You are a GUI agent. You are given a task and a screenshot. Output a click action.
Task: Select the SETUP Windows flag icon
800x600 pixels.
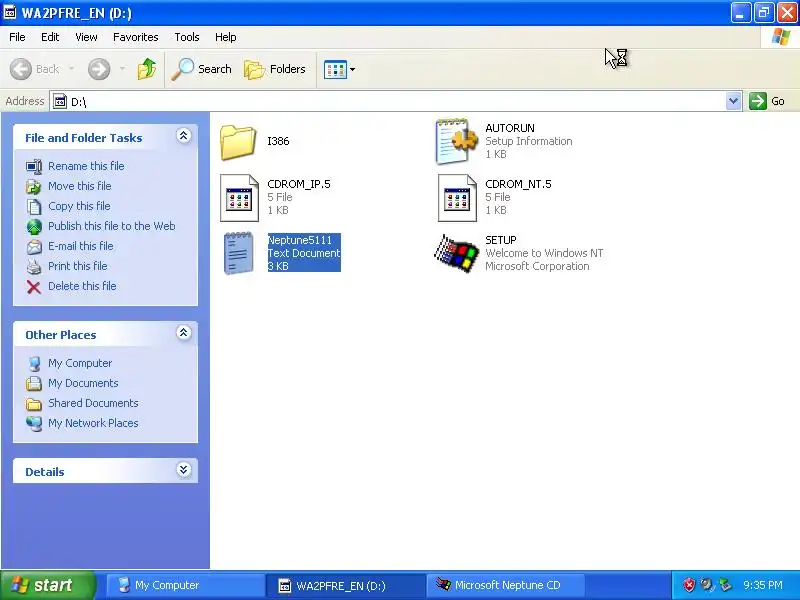pyautogui.click(x=456, y=254)
